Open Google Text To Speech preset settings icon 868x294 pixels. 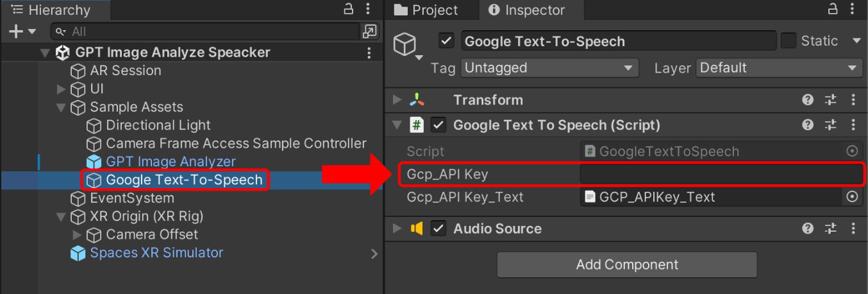pos(830,125)
